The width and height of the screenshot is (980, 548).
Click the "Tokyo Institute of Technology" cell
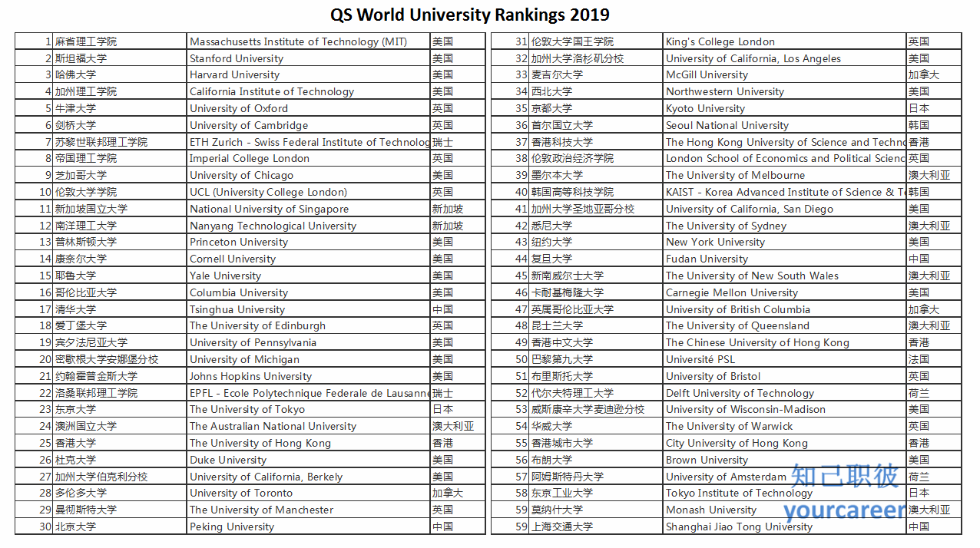(x=785, y=493)
